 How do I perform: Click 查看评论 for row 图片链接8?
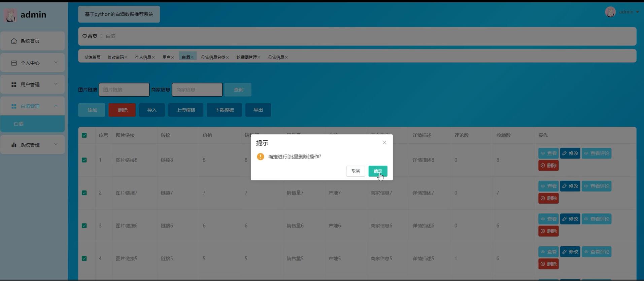tap(597, 153)
